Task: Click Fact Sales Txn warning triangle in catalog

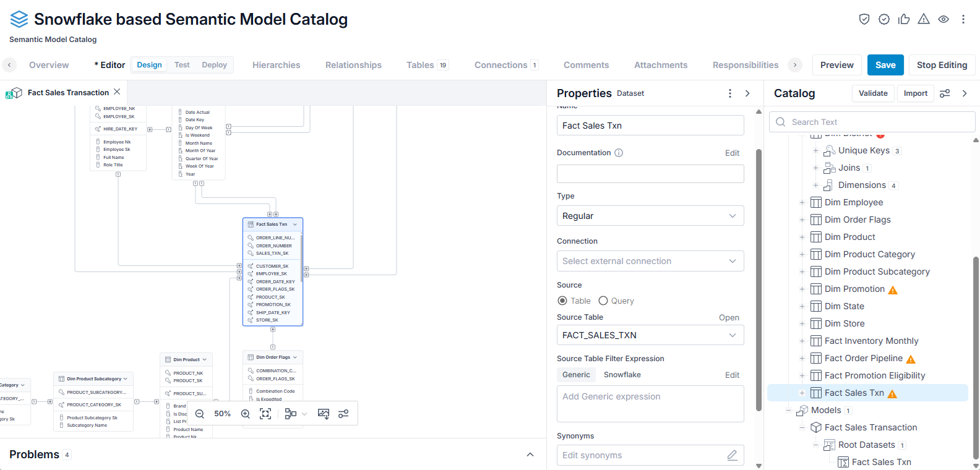Action: 892,393
